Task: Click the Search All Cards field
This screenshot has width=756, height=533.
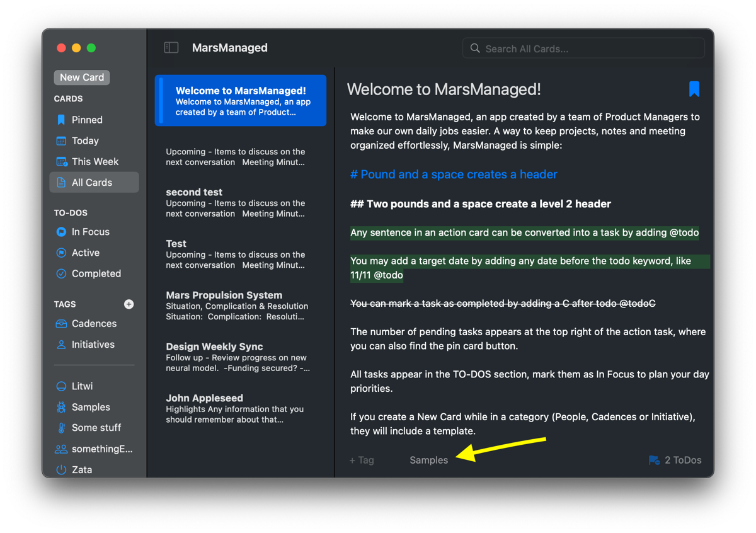Action: pos(583,48)
